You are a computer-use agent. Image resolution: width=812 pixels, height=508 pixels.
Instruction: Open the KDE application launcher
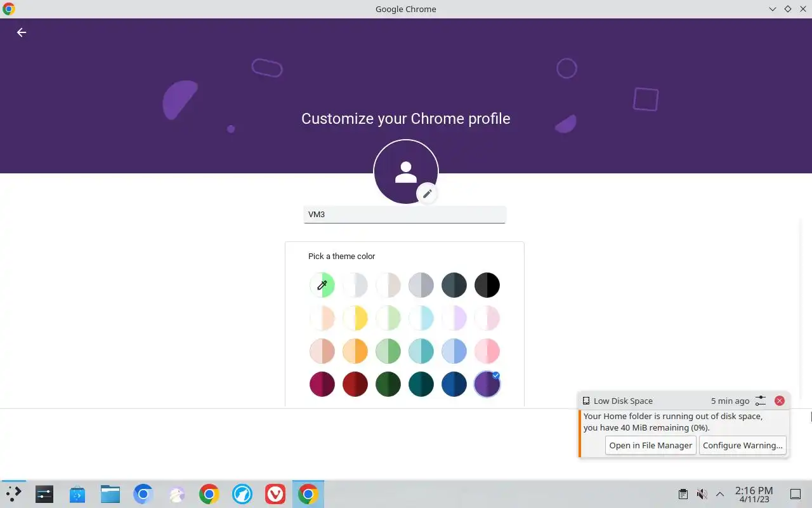click(13, 494)
